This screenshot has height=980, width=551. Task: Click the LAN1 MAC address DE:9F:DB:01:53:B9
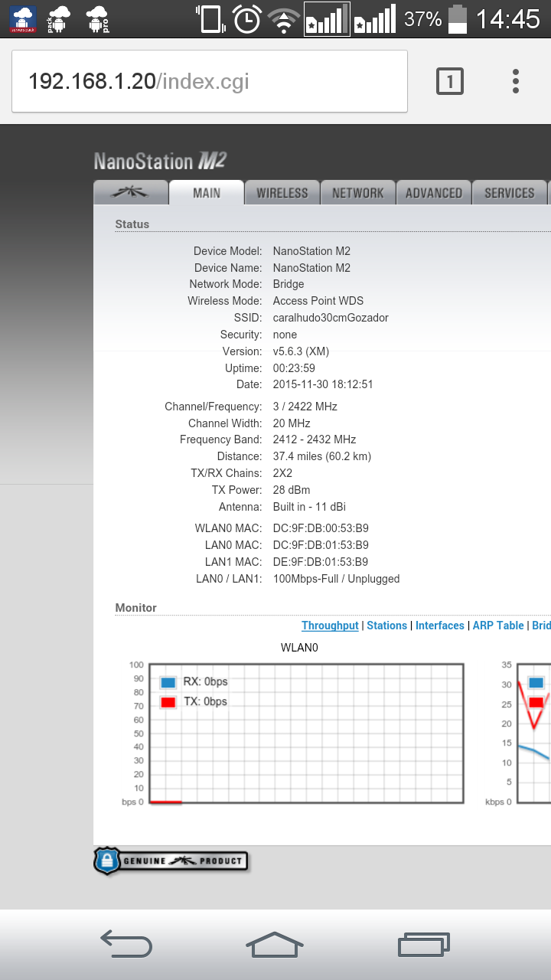click(x=321, y=562)
